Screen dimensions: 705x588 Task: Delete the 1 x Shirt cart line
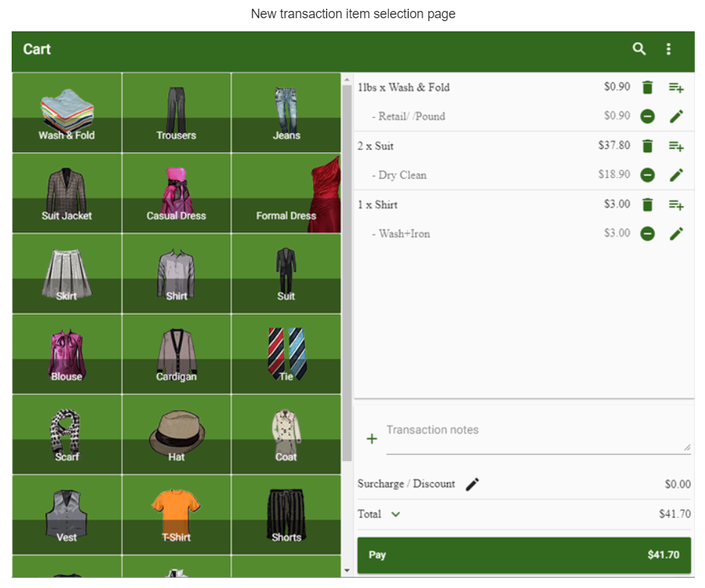[647, 205]
